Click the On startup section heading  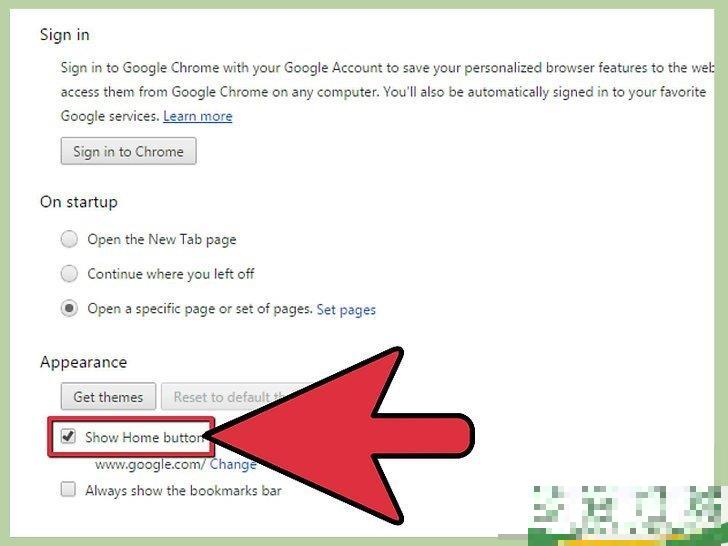(79, 202)
